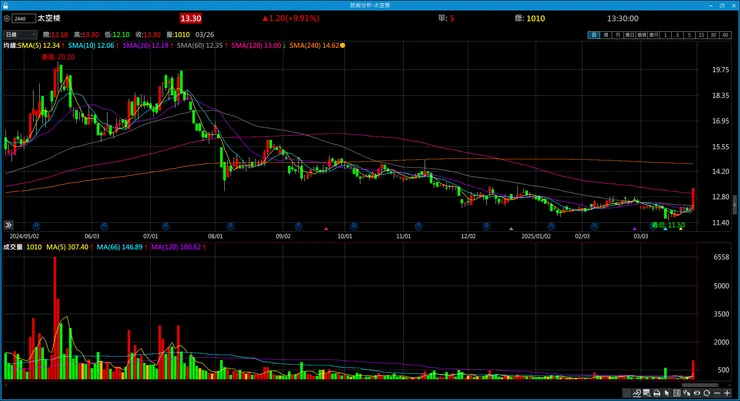Click the 成交量 volume panel label
This screenshot has height=401, width=740.
coord(13,247)
